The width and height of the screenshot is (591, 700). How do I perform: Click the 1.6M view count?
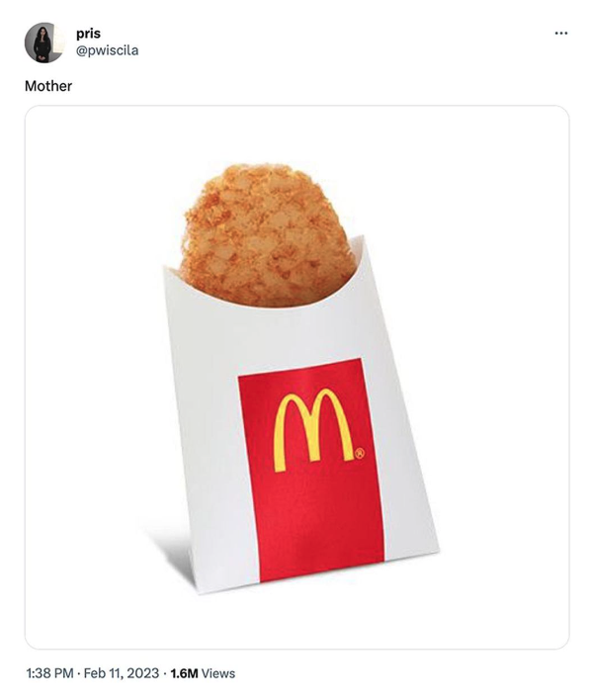tap(184, 673)
